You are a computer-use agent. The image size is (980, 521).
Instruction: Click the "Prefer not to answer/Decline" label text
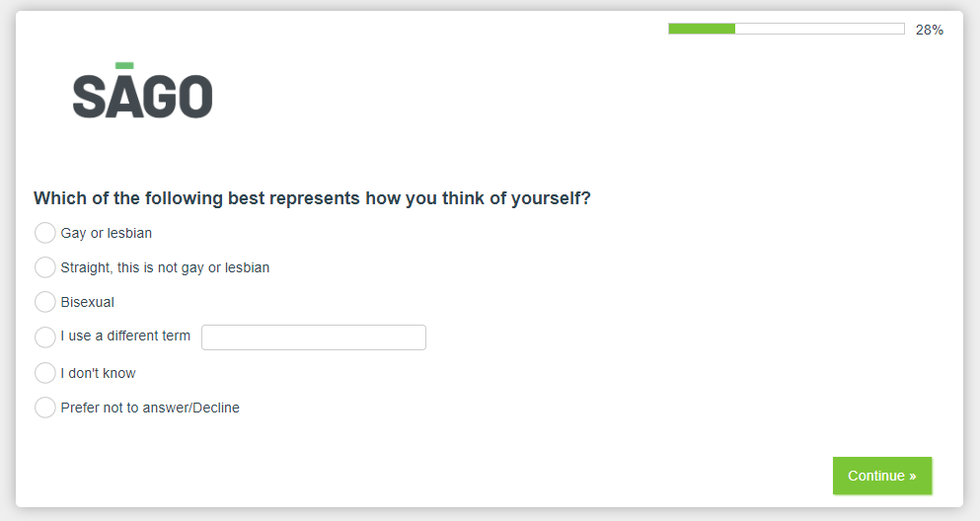pyautogui.click(x=150, y=408)
